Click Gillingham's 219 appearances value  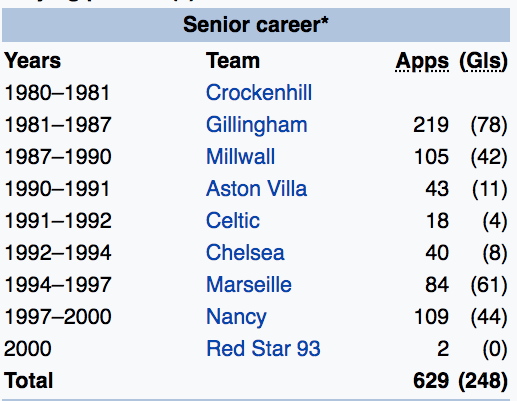point(431,125)
